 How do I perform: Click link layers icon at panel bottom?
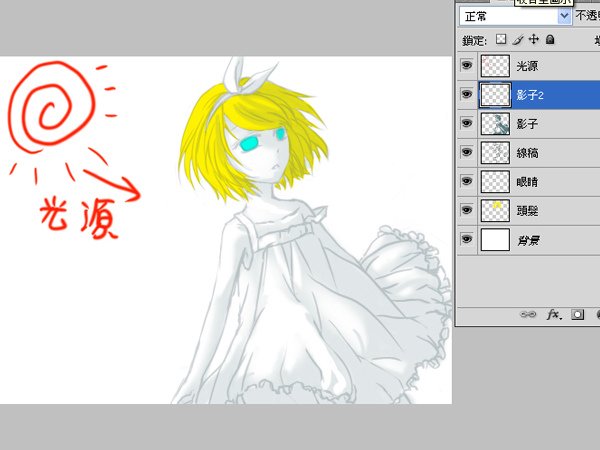pos(528,315)
